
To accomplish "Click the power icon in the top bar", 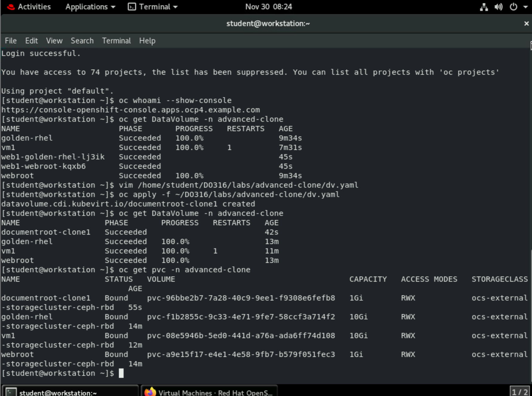I will [513, 7].
